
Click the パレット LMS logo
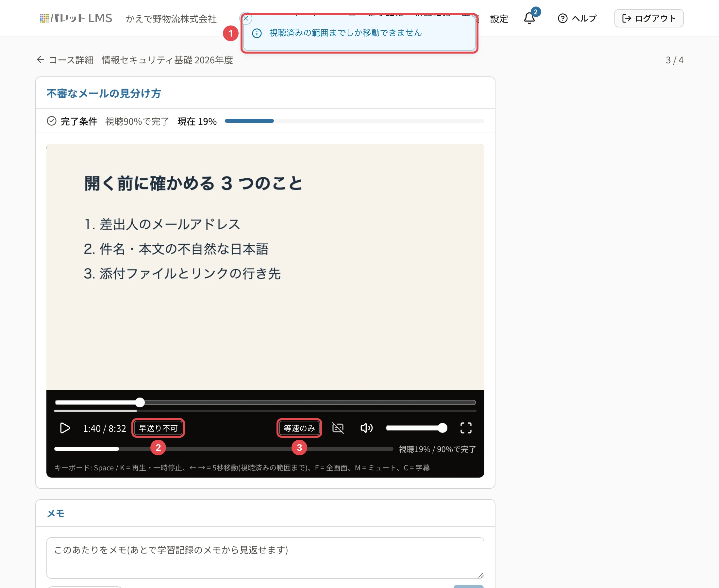tap(76, 18)
